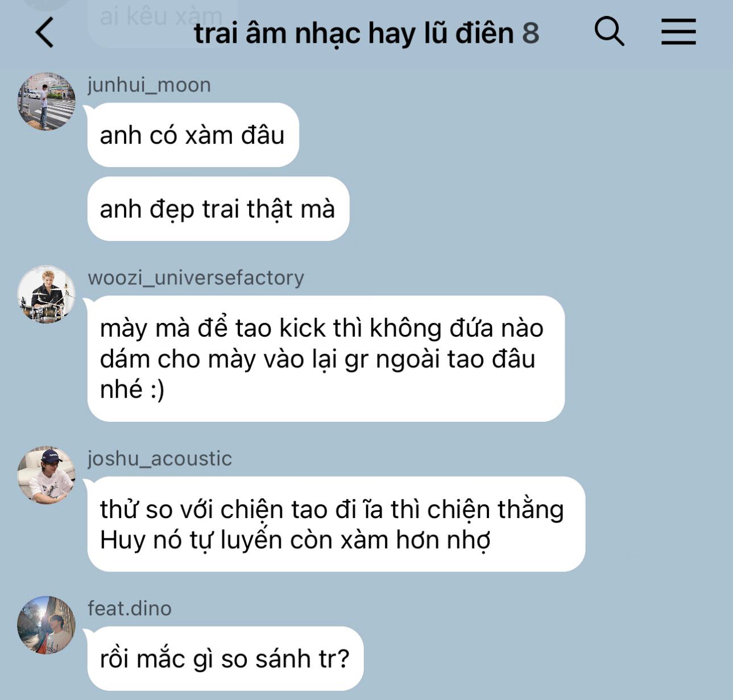
Task: Tap the 'anh có xàm đâu' message
Action: [x=193, y=135]
